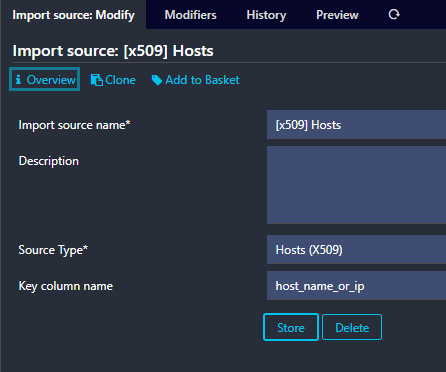
Task: Select the Import source: Modify tab
Action: tap(73, 15)
